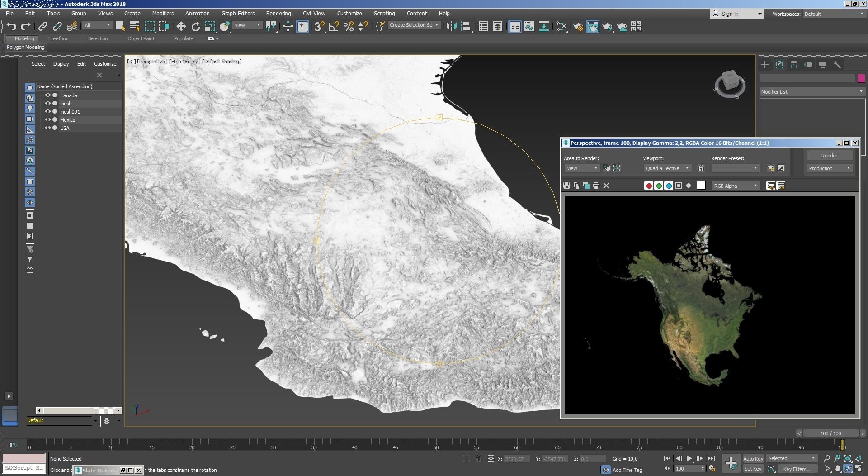Switch to the Object Paint ribbon tab

tap(141, 38)
